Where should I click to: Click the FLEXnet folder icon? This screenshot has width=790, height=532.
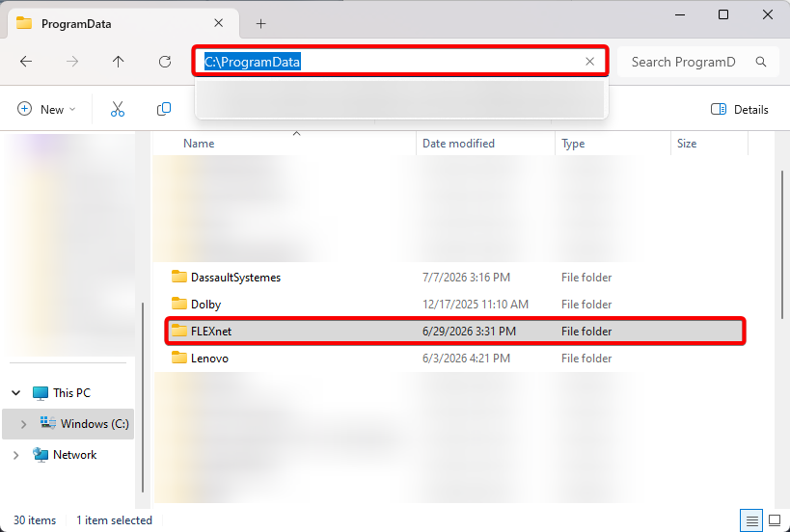point(178,331)
